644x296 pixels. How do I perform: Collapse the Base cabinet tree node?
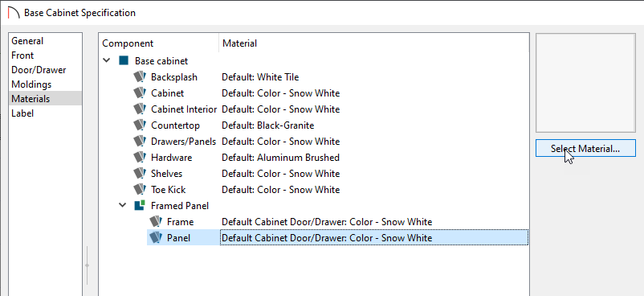point(106,60)
